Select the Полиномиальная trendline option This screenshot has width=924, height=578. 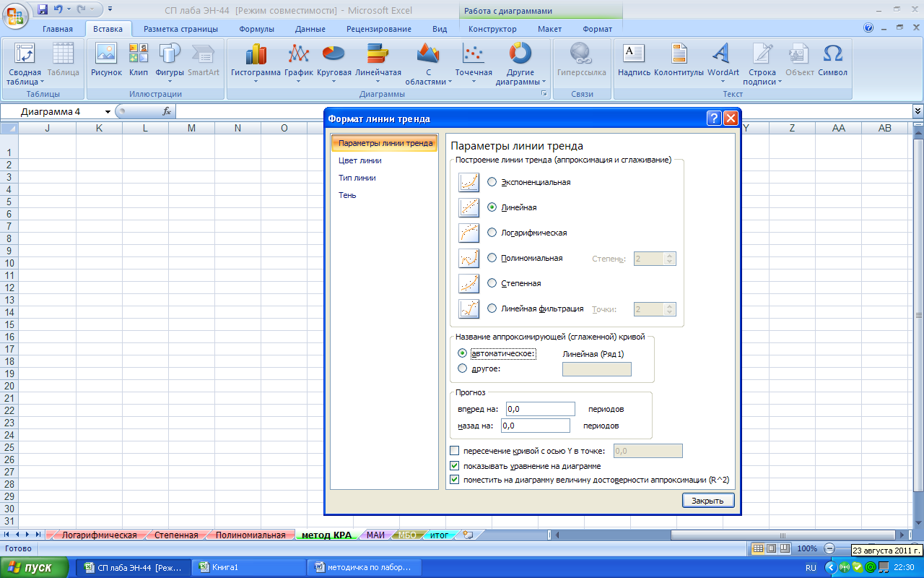(492, 258)
